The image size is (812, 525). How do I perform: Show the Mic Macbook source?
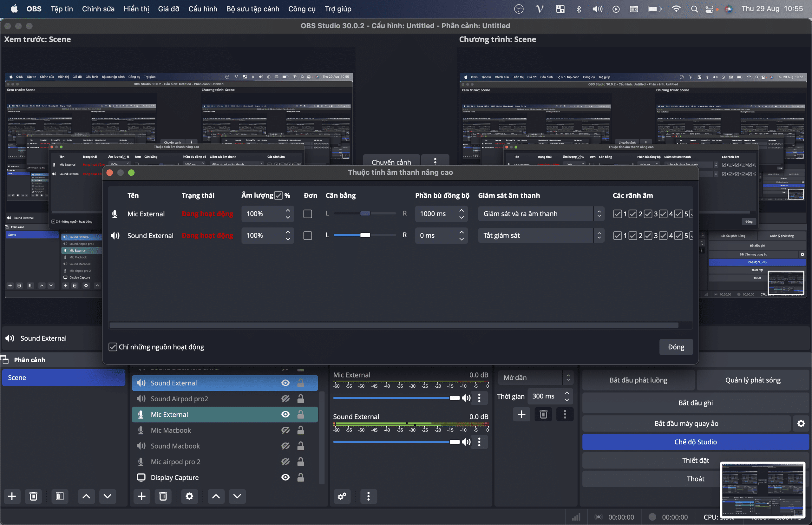285,430
